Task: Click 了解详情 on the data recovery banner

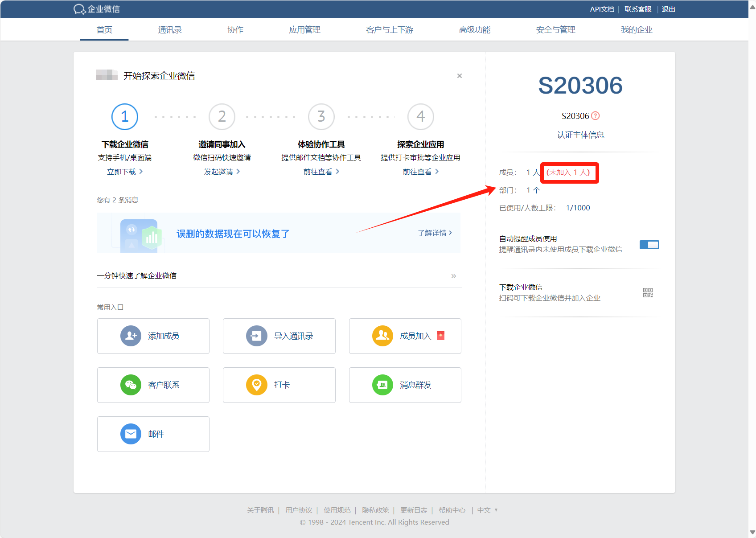Action: point(435,233)
